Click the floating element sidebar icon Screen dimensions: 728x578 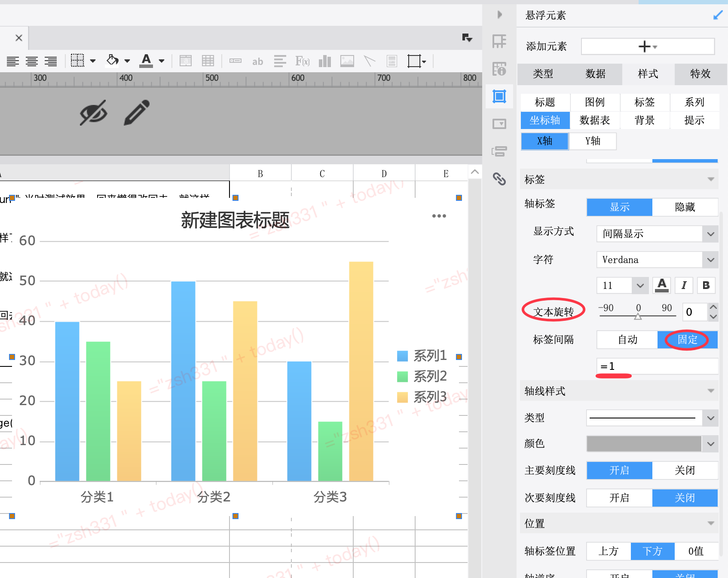point(499,96)
